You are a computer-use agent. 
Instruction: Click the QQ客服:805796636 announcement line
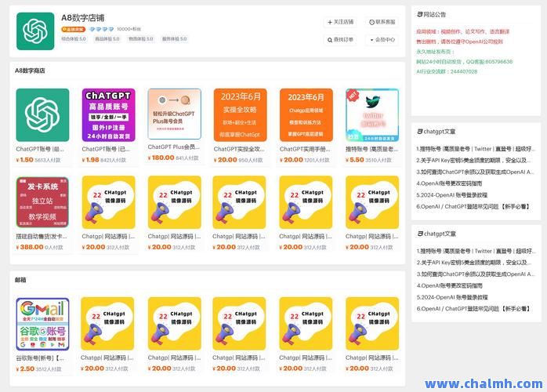tap(464, 62)
